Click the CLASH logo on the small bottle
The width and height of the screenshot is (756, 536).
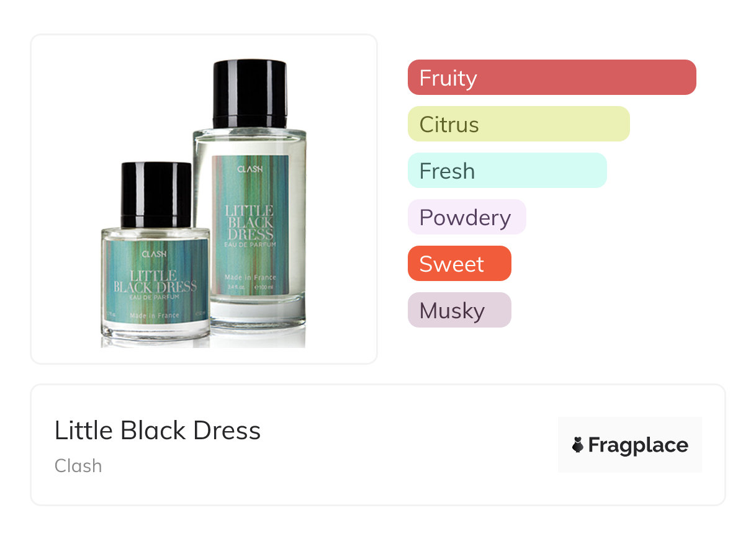pyautogui.click(x=154, y=254)
